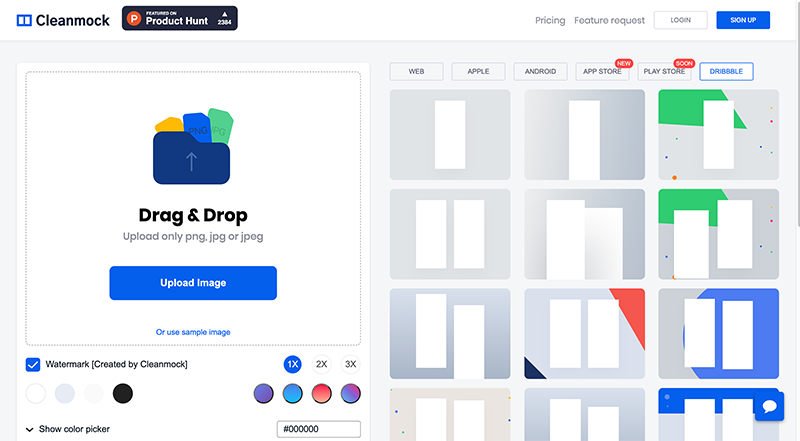The image size is (800, 441).
Task: Select the DRIBBBLE tab
Action: pyautogui.click(x=726, y=71)
